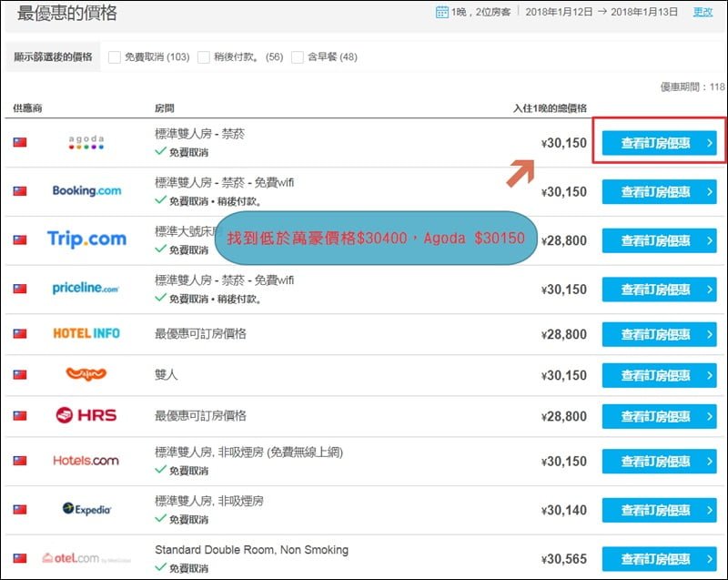Click the Trip.com logo

pos(86,239)
